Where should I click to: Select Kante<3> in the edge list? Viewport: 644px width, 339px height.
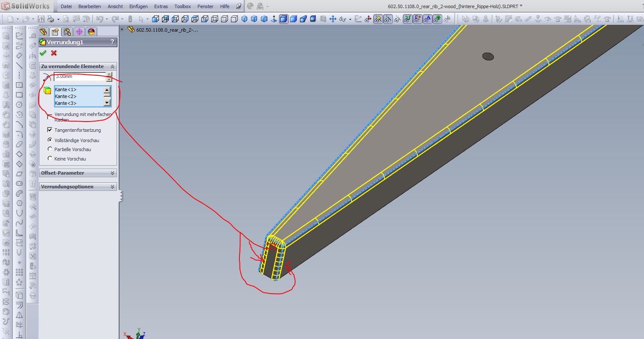click(66, 103)
